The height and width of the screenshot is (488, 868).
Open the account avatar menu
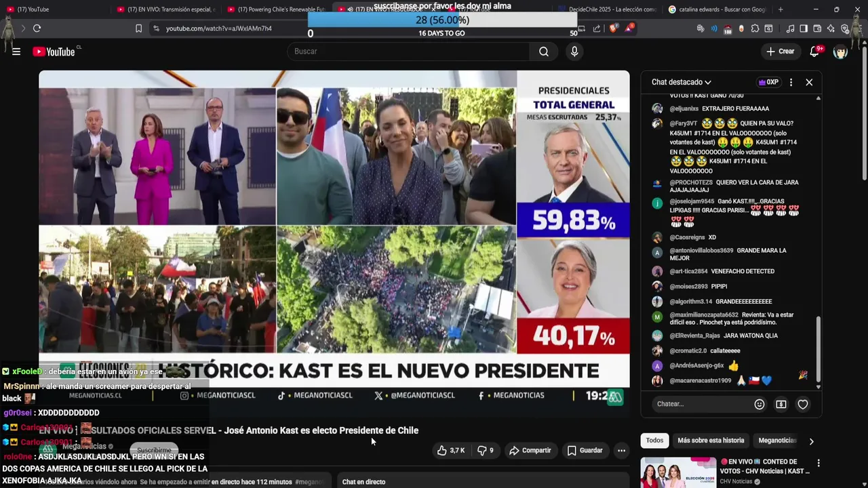pos(840,52)
